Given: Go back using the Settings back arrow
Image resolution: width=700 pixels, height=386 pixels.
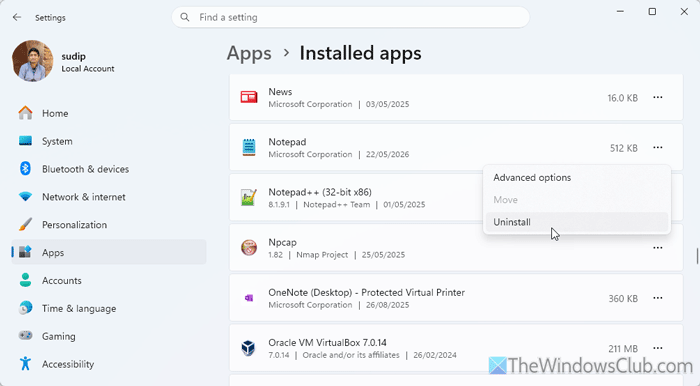Looking at the screenshot, I should [17, 17].
